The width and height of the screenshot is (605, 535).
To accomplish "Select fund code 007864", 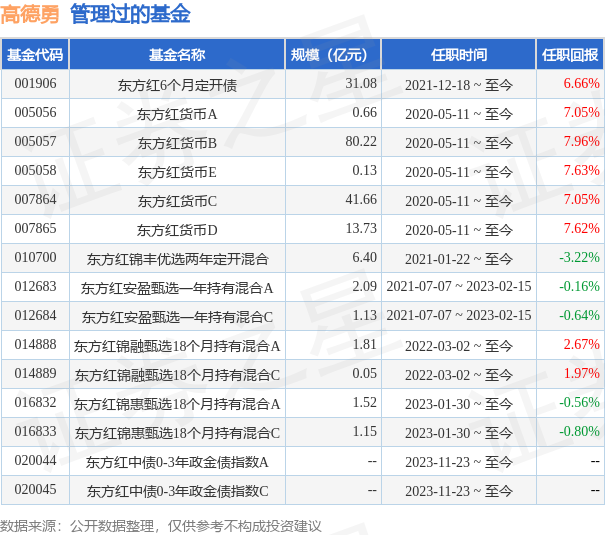I will (35, 199).
